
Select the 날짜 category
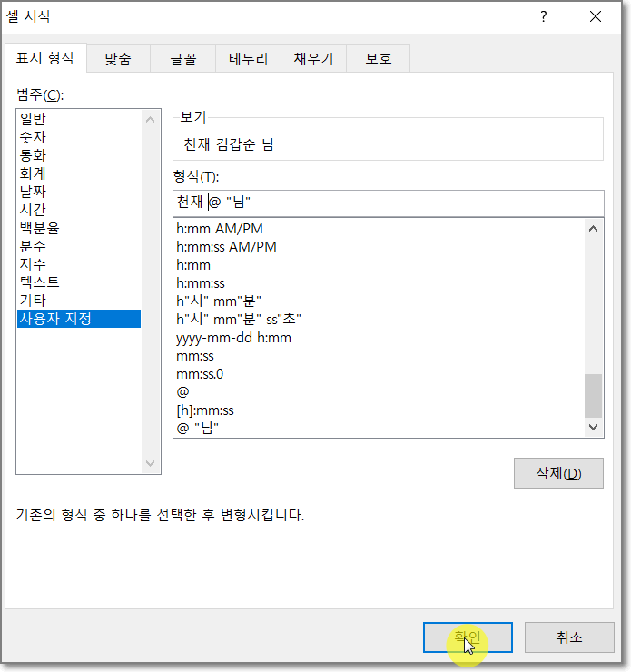pyautogui.click(x=79, y=192)
